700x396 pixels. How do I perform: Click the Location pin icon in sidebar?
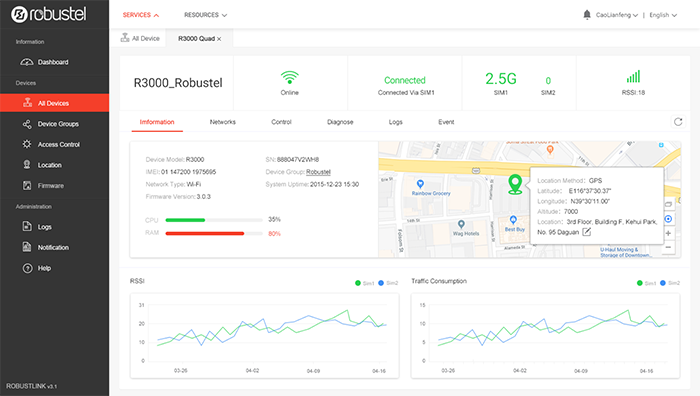[27, 165]
